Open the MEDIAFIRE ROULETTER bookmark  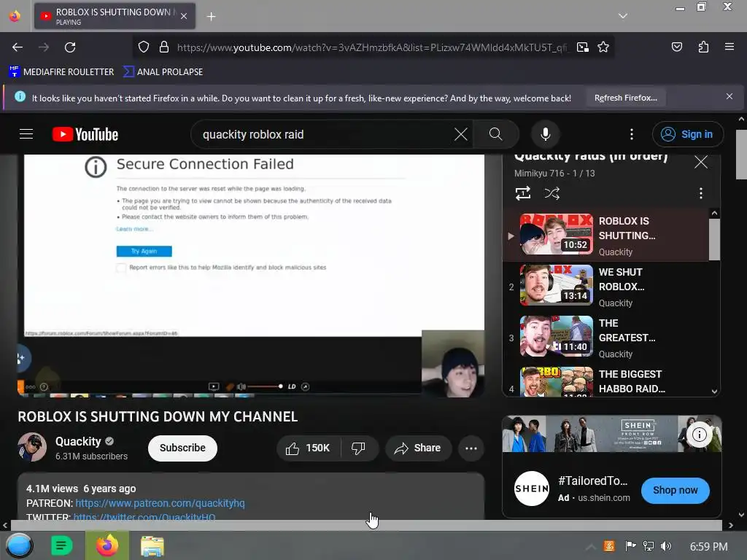[61, 72]
